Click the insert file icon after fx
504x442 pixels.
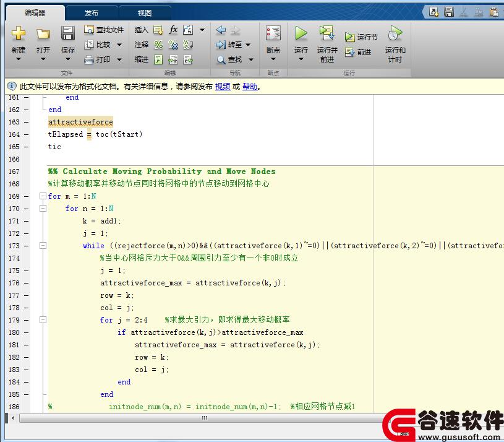188,30
